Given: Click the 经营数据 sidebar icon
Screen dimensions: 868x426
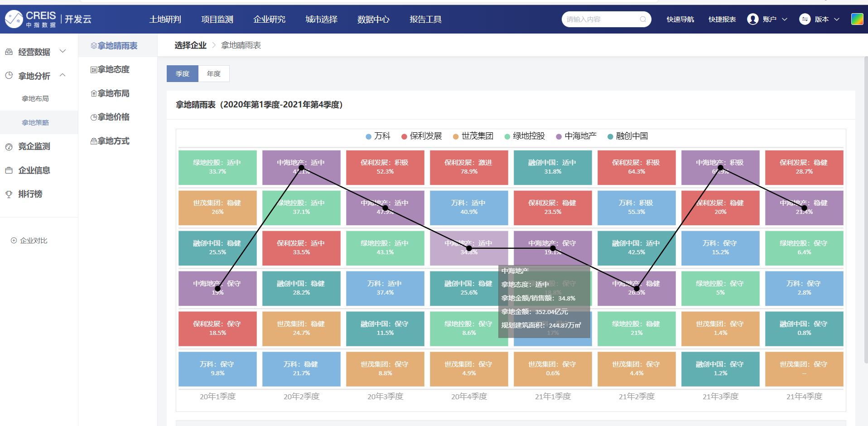Looking at the screenshot, I should 9,52.
